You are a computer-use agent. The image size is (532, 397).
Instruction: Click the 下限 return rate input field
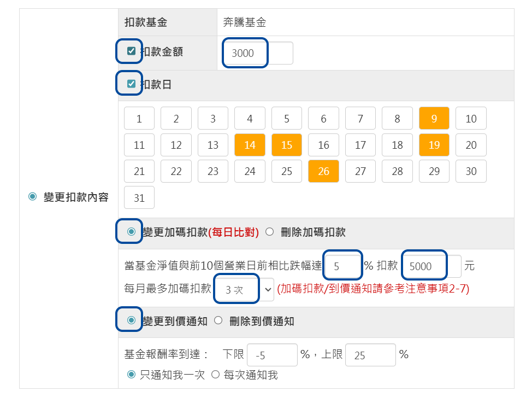point(272,355)
